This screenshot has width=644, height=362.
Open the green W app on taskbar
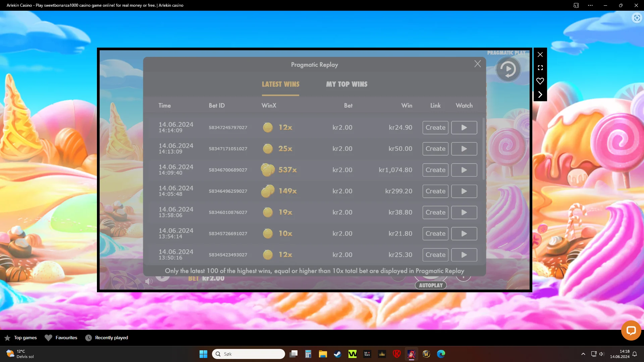pyautogui.click(x=353, y=354)
